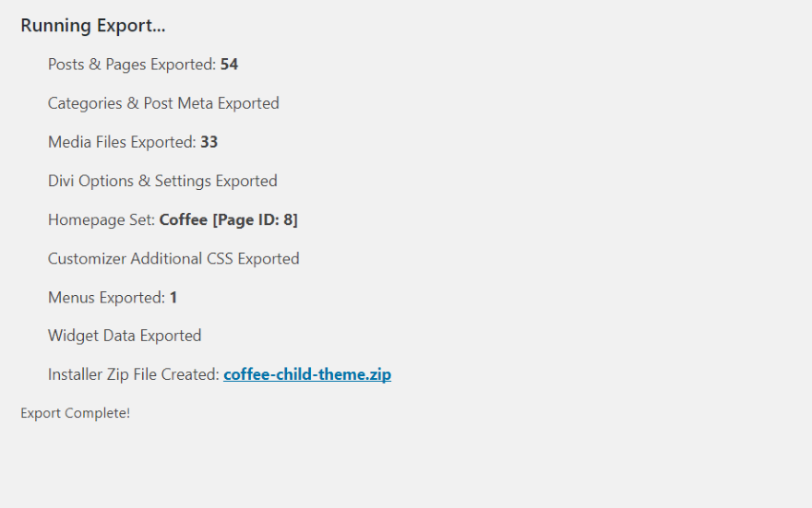Click the "Divi Options & Settings Exported" line
The height and width of the screenshot is (508, 812).
pos(162,181)
